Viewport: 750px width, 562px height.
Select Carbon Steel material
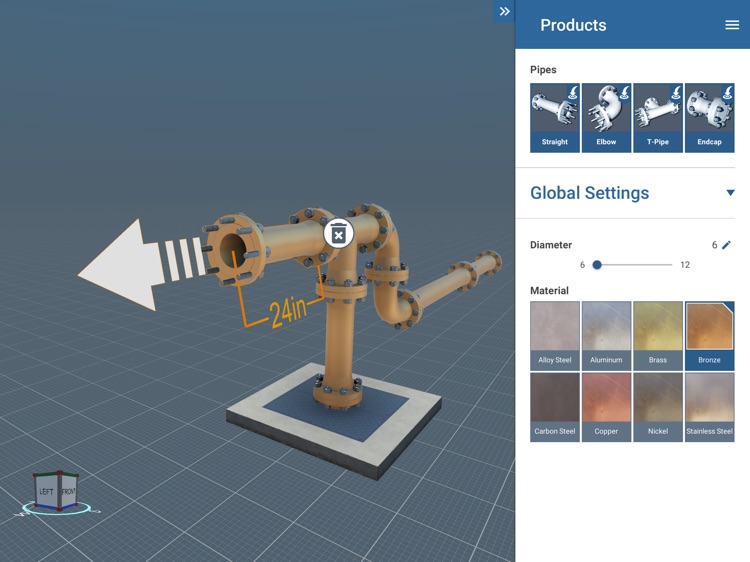[555, 408]
